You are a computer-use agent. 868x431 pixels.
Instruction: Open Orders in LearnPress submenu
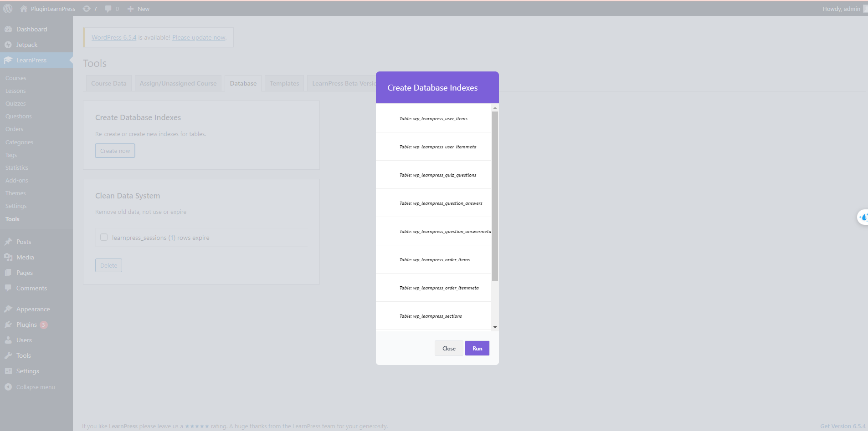click(14, 129)
